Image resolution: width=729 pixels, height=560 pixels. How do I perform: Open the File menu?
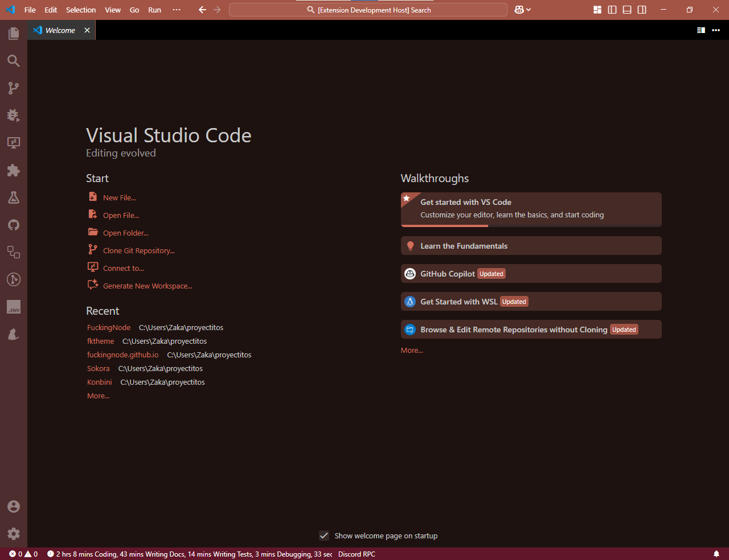point(30,10)
